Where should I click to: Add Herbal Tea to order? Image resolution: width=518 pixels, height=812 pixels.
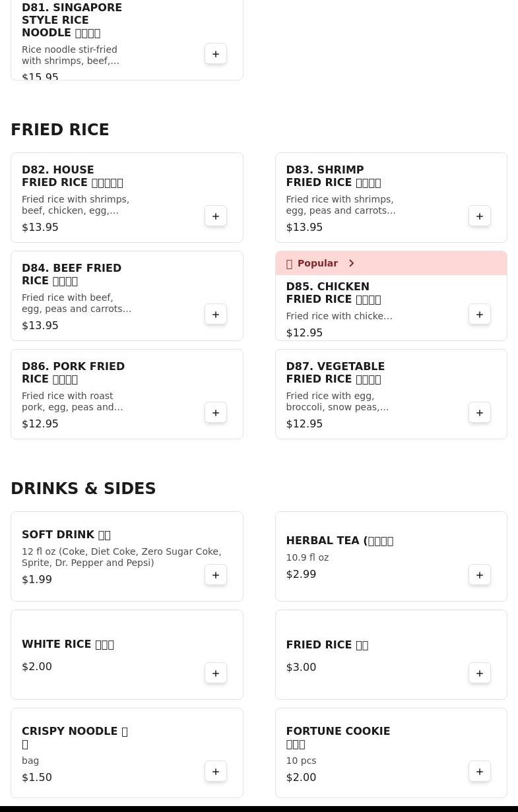pyautogui.click(x=480, y=575)
